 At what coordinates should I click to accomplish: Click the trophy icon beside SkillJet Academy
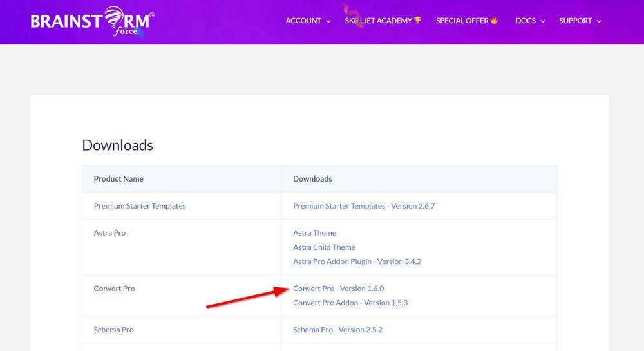[x=418, y=21]
